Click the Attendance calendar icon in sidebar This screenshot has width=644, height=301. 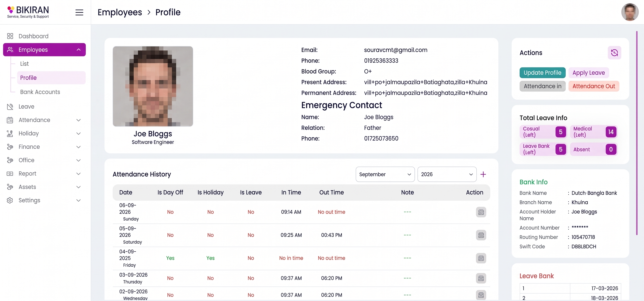pyautogui.click(x=10, y=120)
